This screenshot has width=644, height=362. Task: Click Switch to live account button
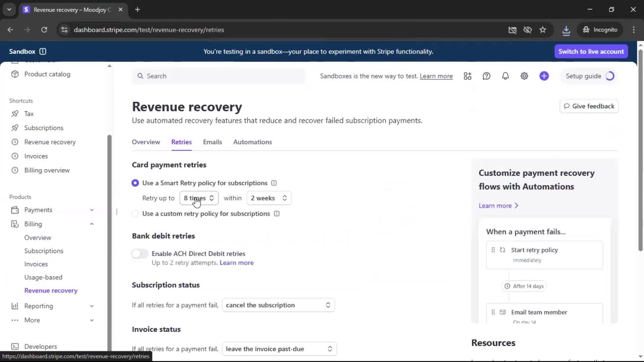point(591,52)
